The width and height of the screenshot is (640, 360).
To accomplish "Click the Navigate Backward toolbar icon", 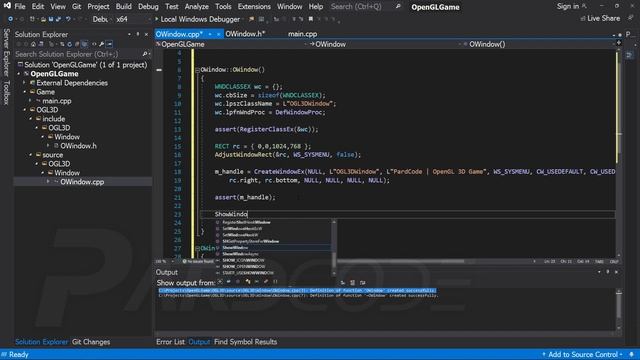I will [10, 19].
